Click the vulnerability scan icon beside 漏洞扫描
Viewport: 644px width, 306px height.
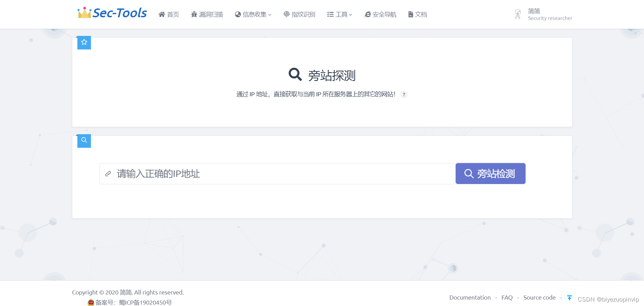click(x=194, y=14)
